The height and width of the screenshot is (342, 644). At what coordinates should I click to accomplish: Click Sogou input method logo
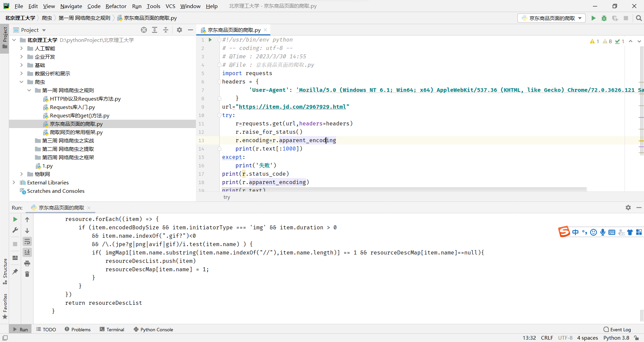(x=564, y=232)
